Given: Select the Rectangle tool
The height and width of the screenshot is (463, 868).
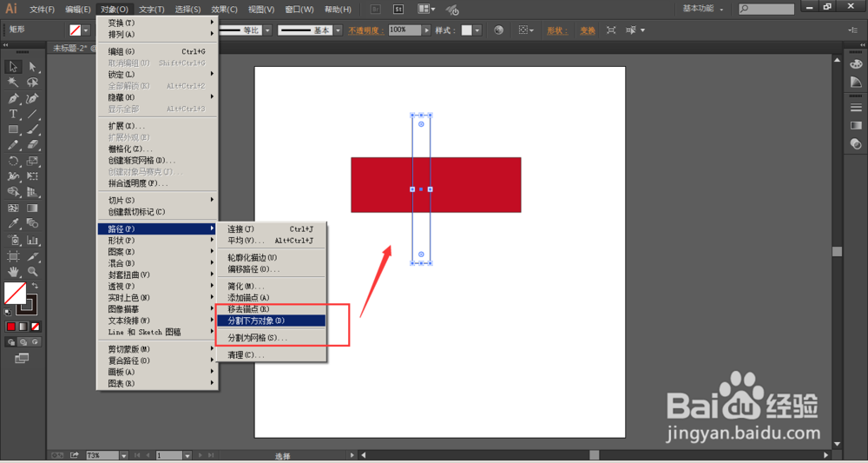Looking at the screenshot, I should click(13, 129).
